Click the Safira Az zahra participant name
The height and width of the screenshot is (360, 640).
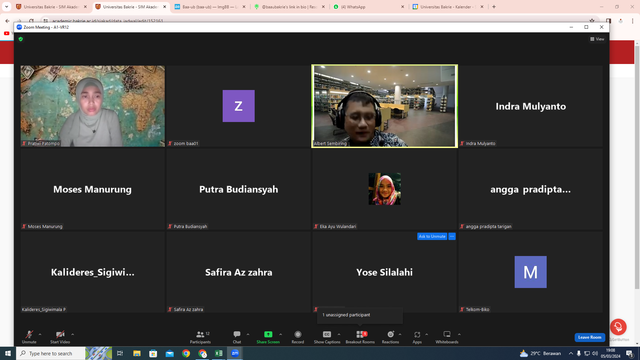click(238, 272)
